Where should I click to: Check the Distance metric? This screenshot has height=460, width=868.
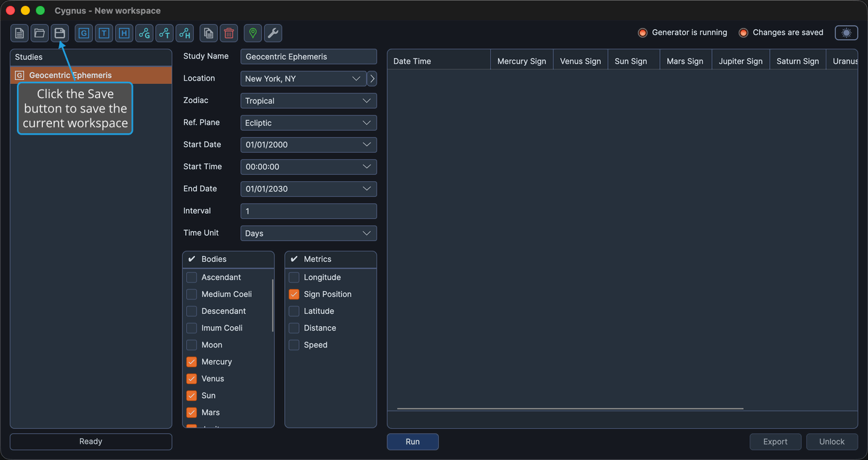click(294, 328)
